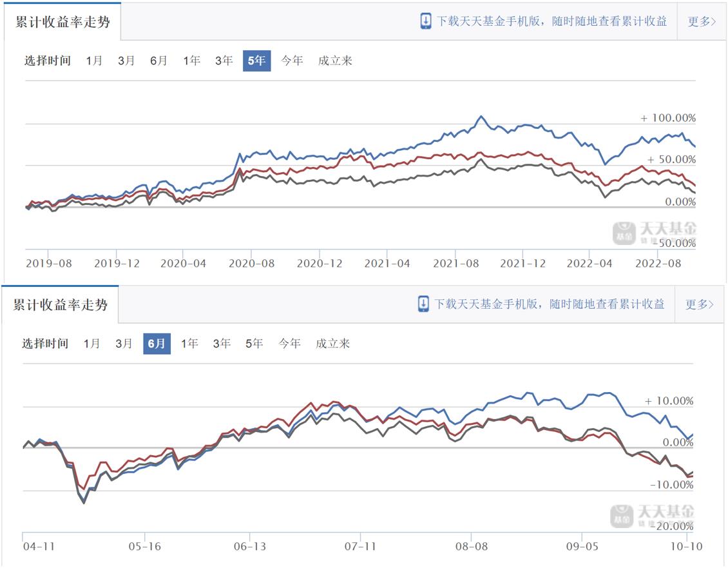This screenshot has height=579, width=728.
Task: Choose 今年 in the panel with 6月 active
Action: (289, 344)
